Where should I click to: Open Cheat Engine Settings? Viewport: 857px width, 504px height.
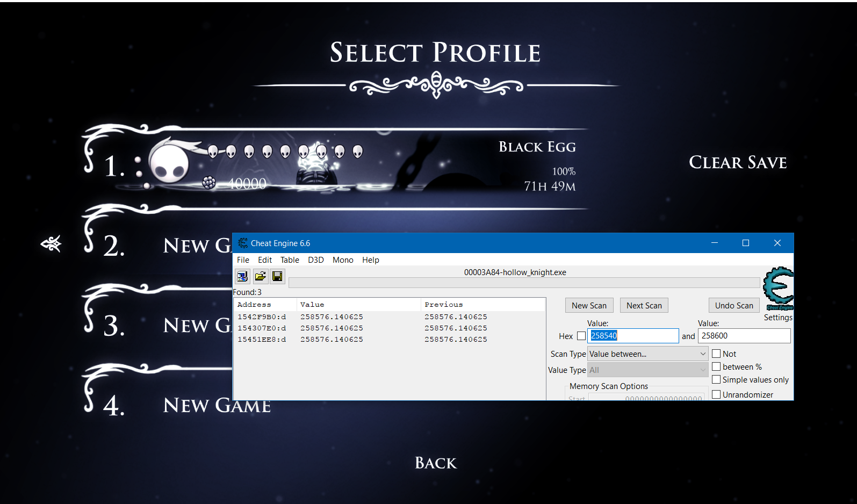click(778, 318)
